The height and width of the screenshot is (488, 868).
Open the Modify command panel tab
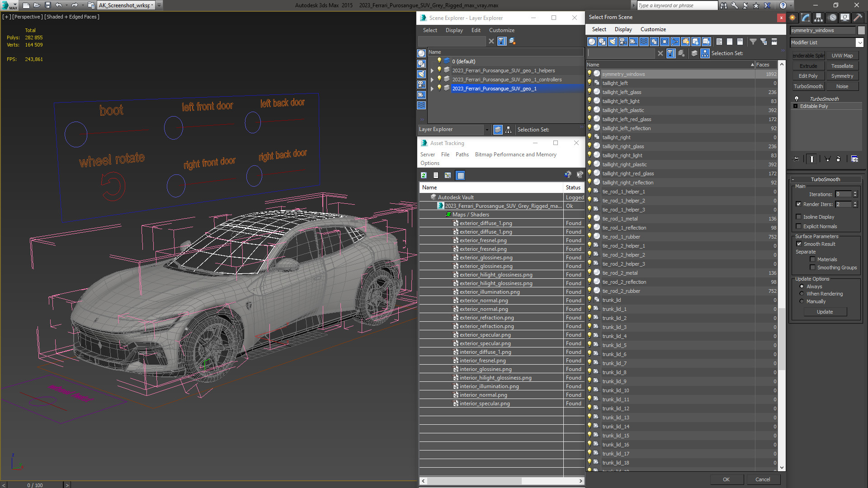(806, 18)
